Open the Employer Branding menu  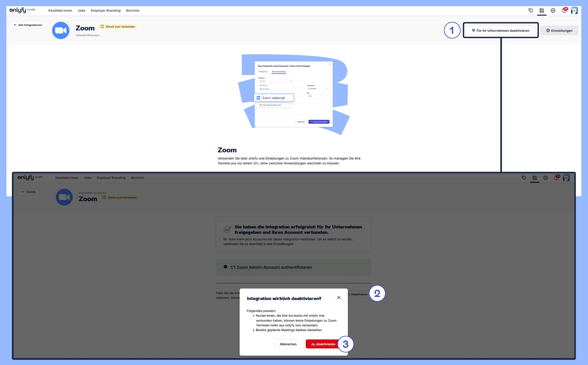[x=105, y=10]
